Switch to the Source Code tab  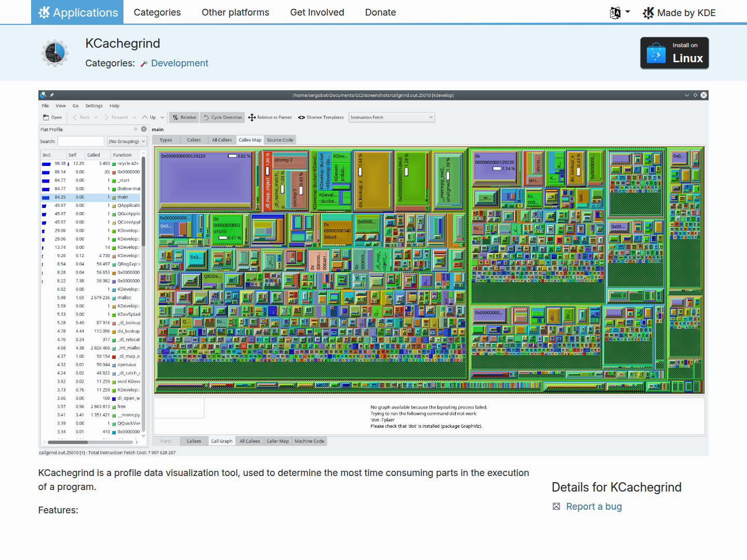(x=280, y=140)
